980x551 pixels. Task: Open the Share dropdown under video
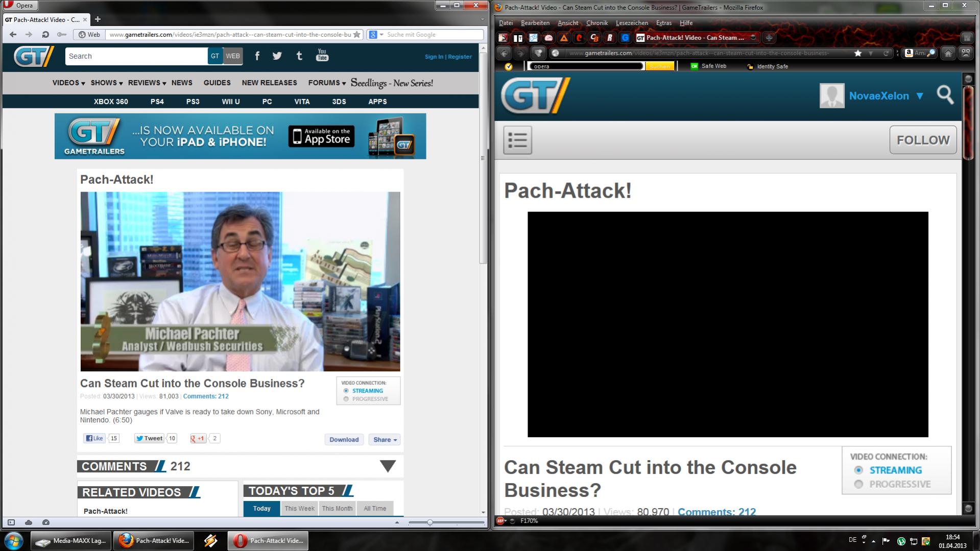[x=385, y=440]
